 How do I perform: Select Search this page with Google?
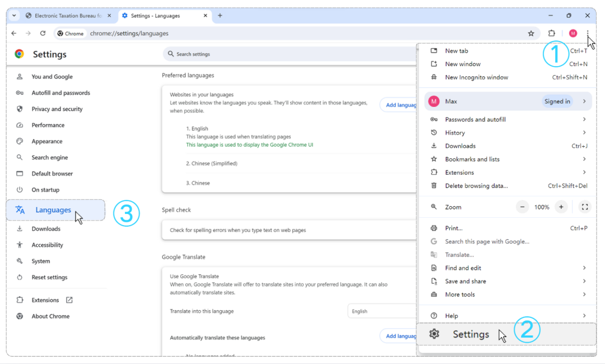coord(508,242)
